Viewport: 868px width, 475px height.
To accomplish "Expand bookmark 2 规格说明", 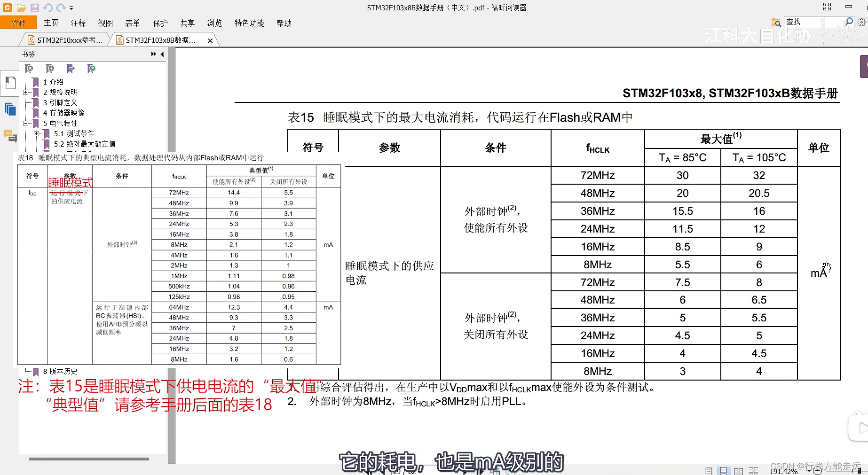I will tap(26, 92).
